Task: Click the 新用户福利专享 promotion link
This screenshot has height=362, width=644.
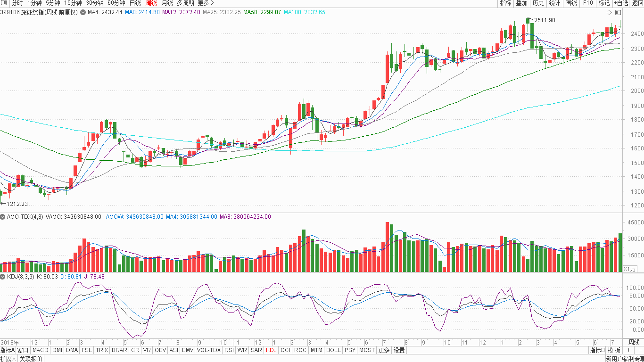Action: [625, 359]
